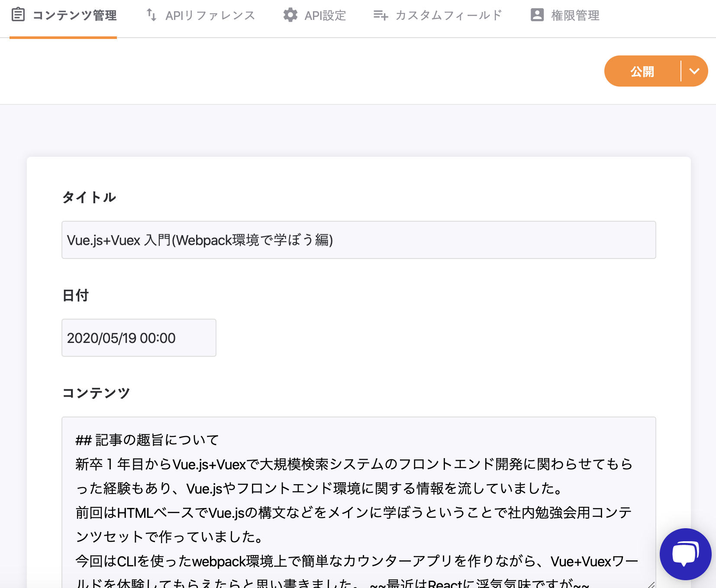Screen dimensions: 716x588
Task: Click the line starting '新卒１年目から'
Action: coord(354,464)
